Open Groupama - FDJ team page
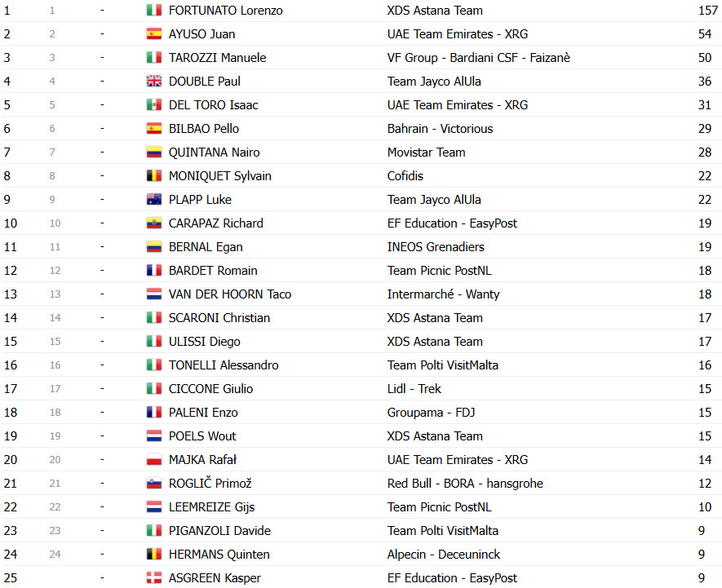The image size is (722, 588). pos(431,413)
